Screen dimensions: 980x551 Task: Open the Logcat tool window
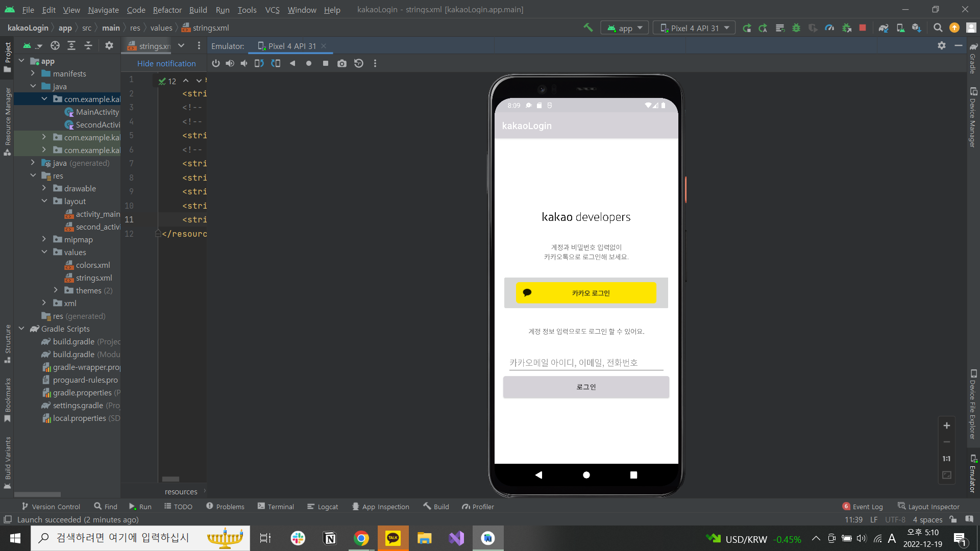[x=323, y=507]
